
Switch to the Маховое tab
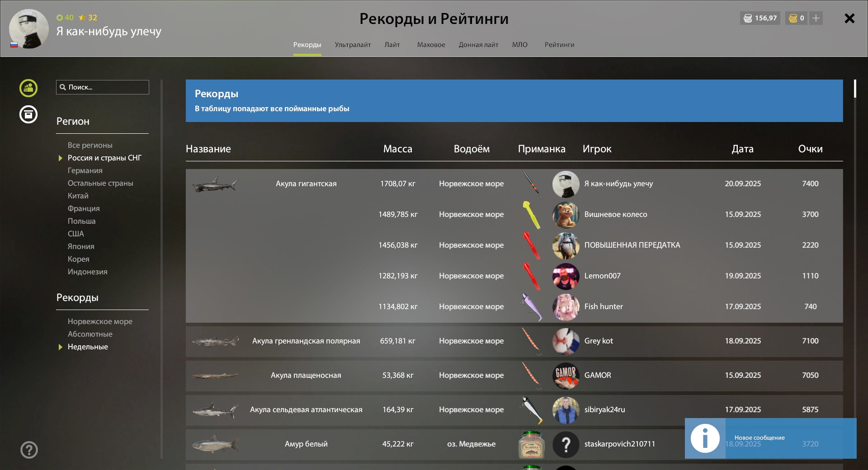coord(431,45)
